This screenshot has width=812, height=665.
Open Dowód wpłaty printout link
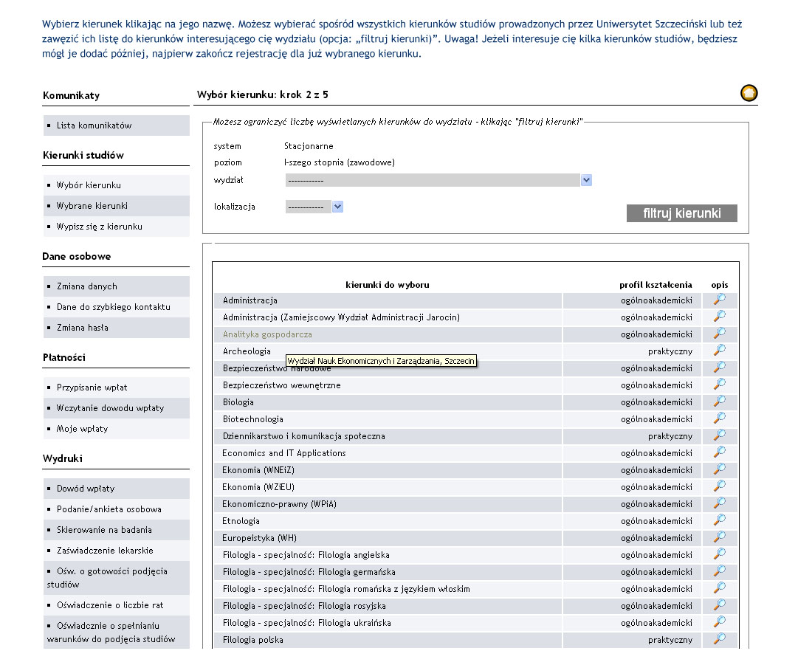click(86, 489)
